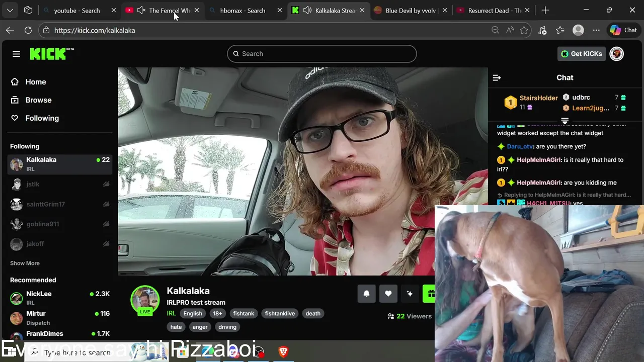
Task: Open recommended channel NickLee
Action: [60, 298]
